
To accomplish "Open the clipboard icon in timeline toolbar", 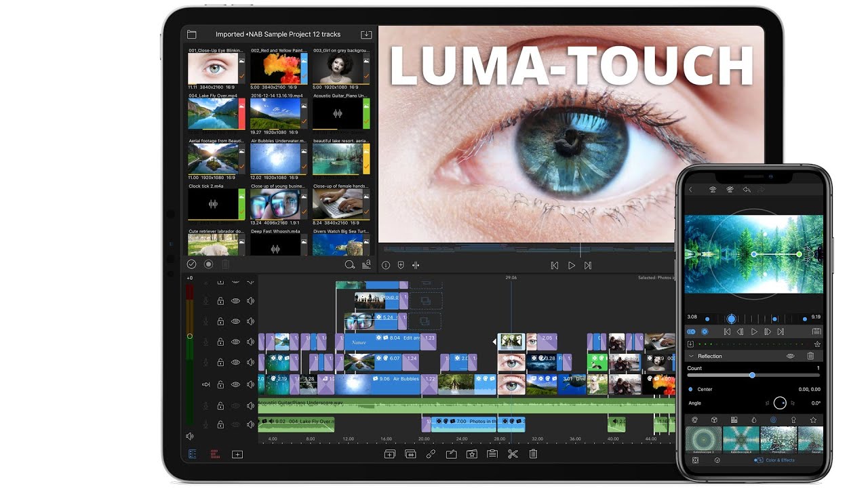I will pyautogui.click(x=492, y=454).
